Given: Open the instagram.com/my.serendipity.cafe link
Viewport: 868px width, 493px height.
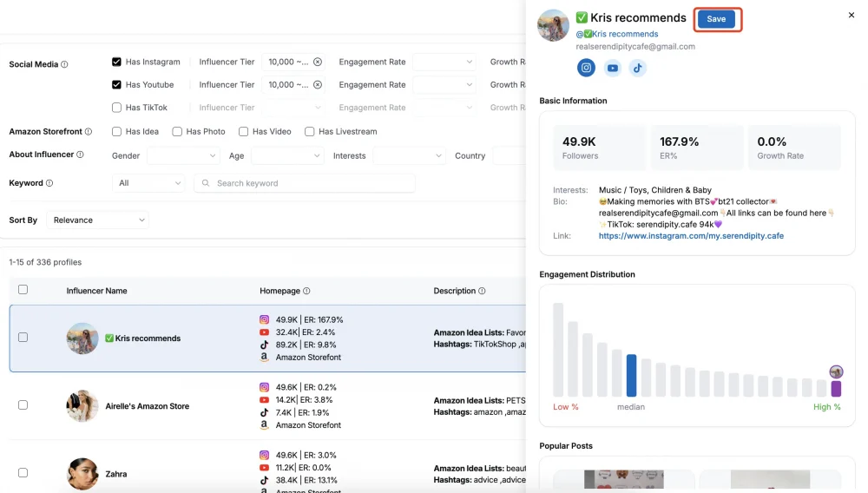Looking at the screenshot, I should click(691, 236).
